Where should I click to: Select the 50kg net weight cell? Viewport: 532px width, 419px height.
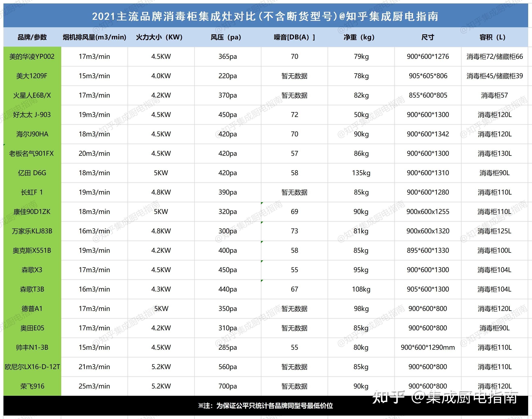[361, 115]
